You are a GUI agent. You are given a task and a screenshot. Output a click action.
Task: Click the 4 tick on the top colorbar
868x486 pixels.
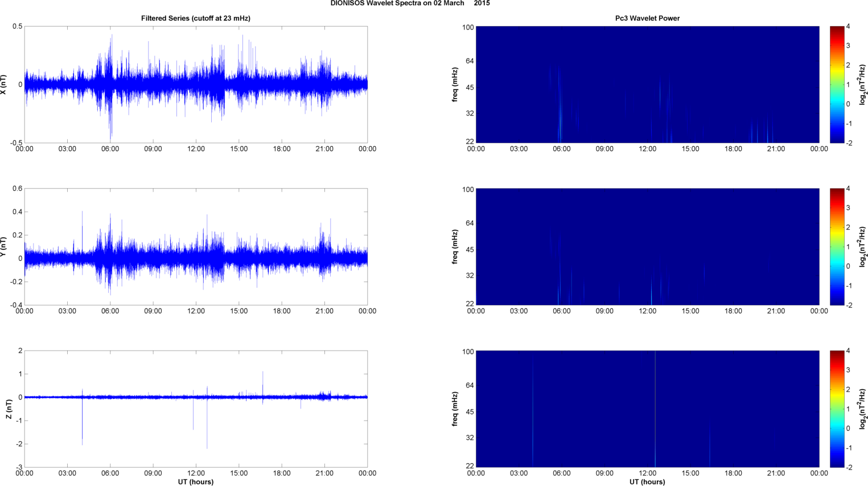[848, 27]
